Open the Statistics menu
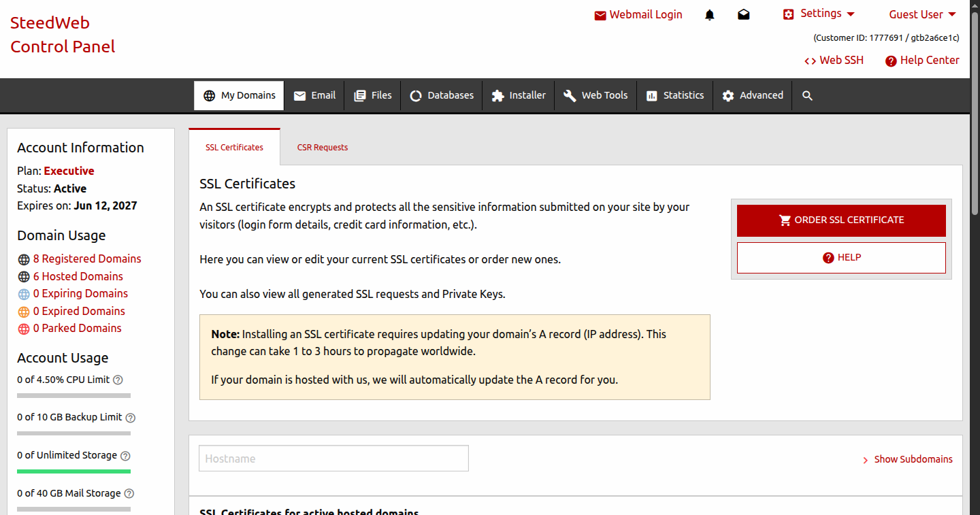980x515 pixels. [x=674, y=95]
